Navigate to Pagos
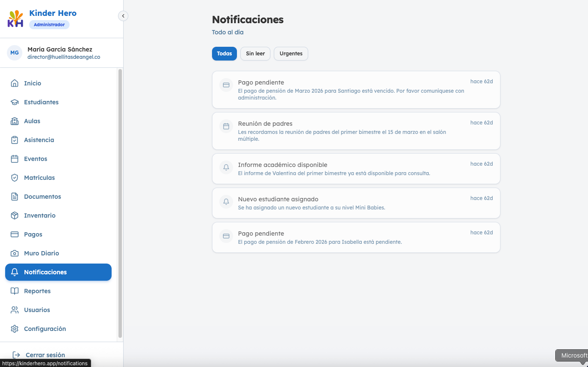The image size is (588, 367). pyautogui.click(x=58, y=234)
